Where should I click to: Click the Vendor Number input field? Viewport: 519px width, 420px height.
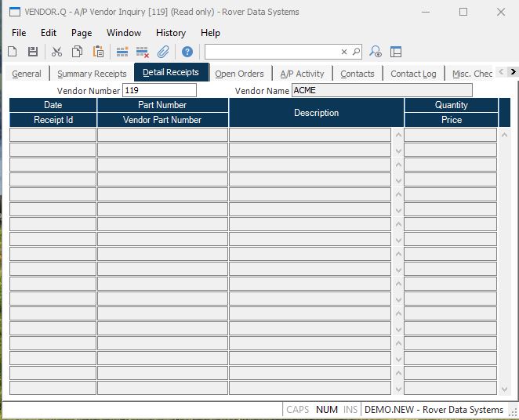tap(159, 90)
